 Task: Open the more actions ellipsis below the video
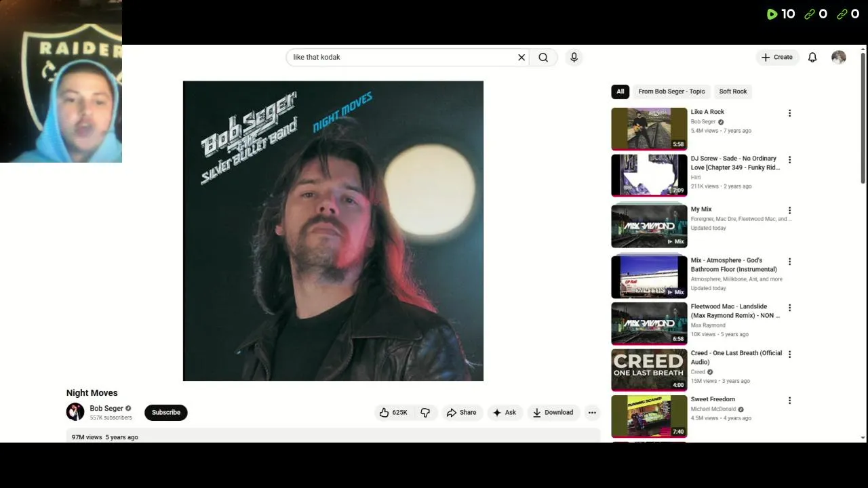pos(592,412)
